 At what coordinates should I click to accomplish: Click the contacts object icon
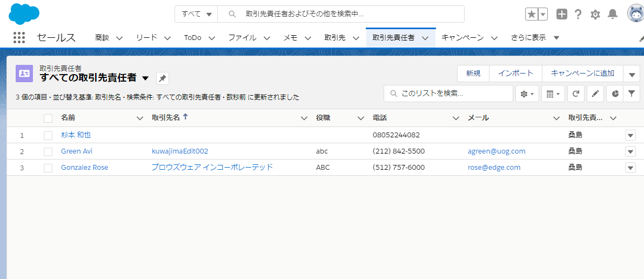24,74
